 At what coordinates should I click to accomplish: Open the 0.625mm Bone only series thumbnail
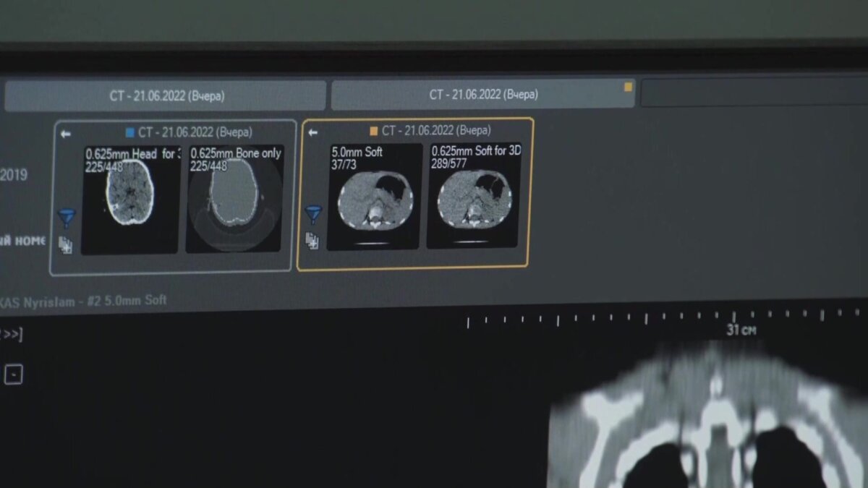(x=234, y=199)
